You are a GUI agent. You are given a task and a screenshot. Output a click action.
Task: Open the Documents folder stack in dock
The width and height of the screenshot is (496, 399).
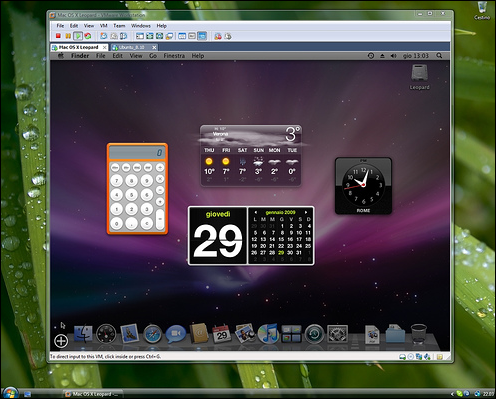click(x=395, y=334)
